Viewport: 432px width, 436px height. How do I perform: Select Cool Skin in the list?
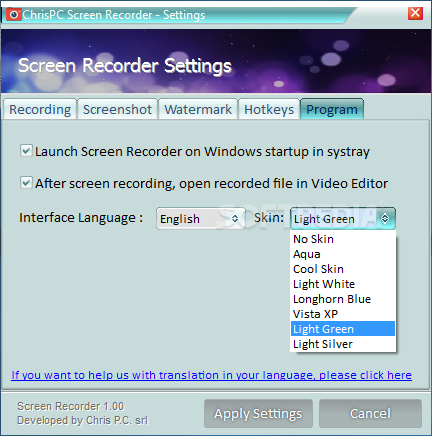[343, 269]
